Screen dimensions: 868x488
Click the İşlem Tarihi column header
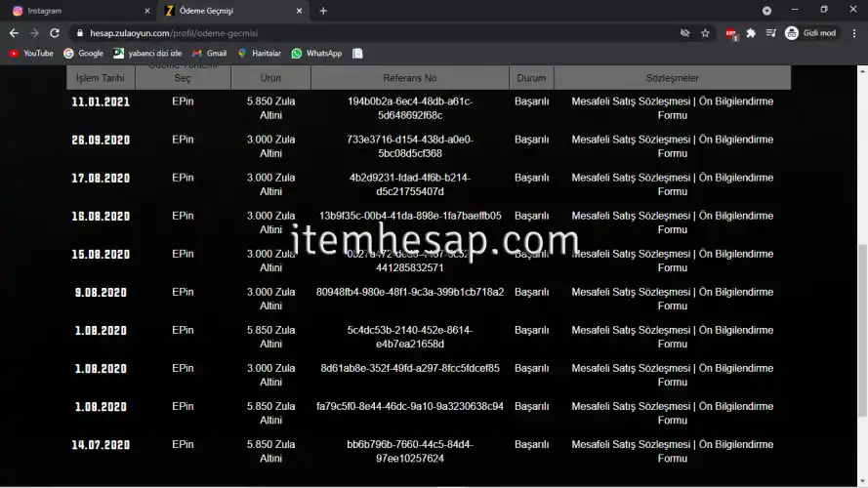click(x=101, y=78)
